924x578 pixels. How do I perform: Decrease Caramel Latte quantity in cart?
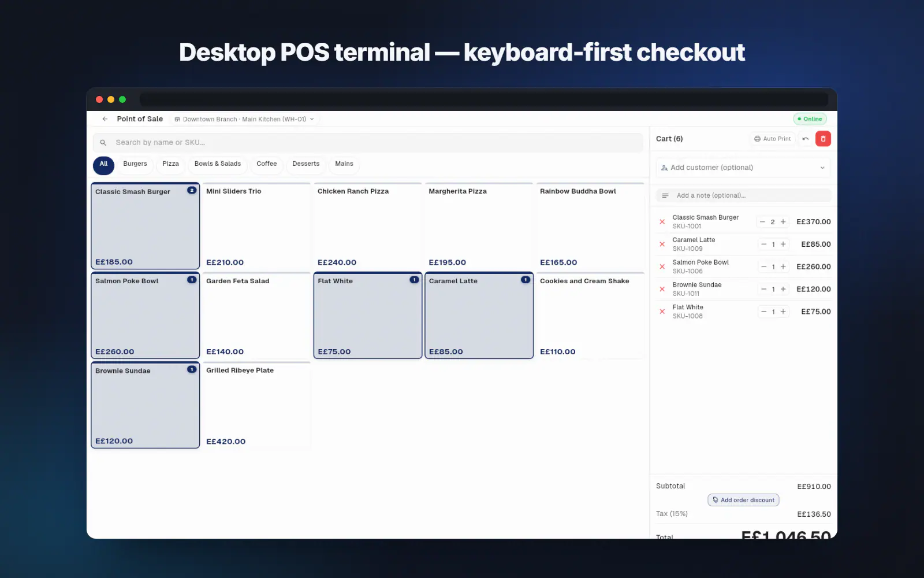(x=763, y=244)
